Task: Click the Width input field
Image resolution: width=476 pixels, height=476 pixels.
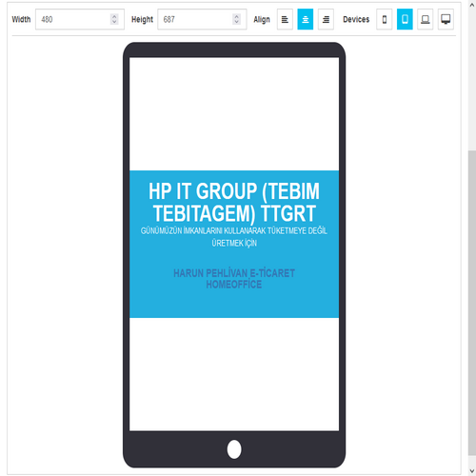Action: pos(80,19)
